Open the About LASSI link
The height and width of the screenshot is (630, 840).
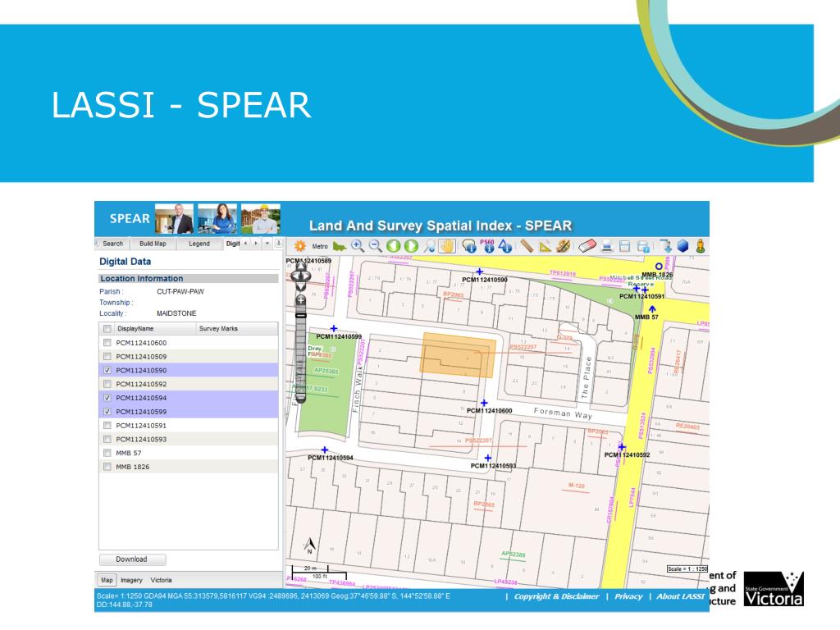(680, 596)
